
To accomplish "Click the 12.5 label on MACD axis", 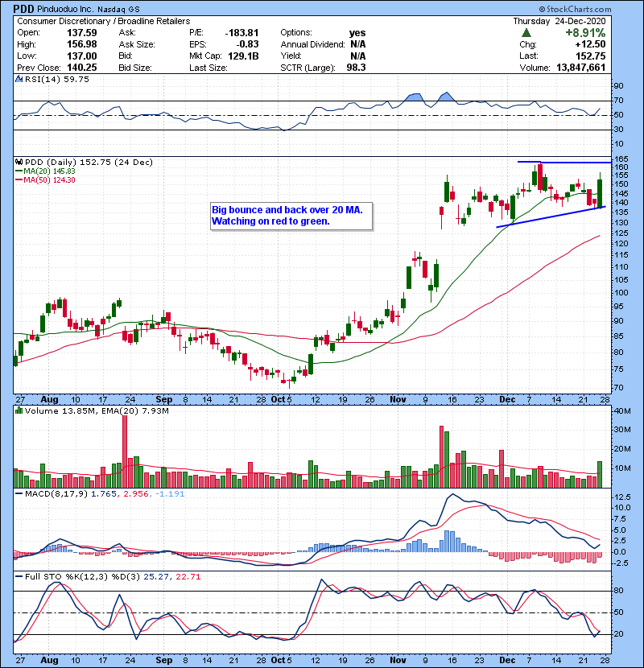I will [x=621, y=497].
